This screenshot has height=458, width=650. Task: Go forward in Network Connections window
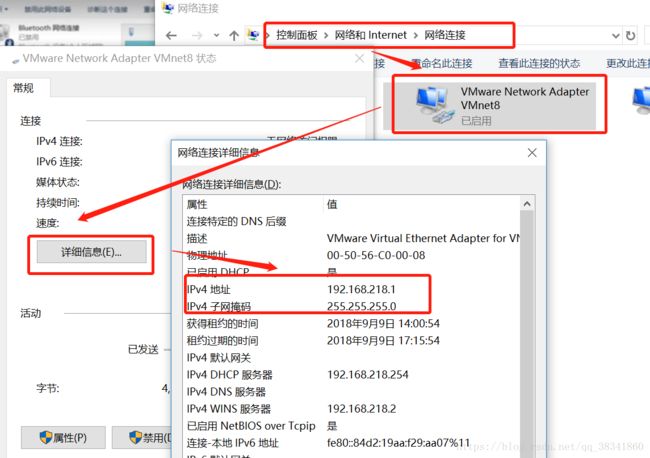tap(196, 36)
